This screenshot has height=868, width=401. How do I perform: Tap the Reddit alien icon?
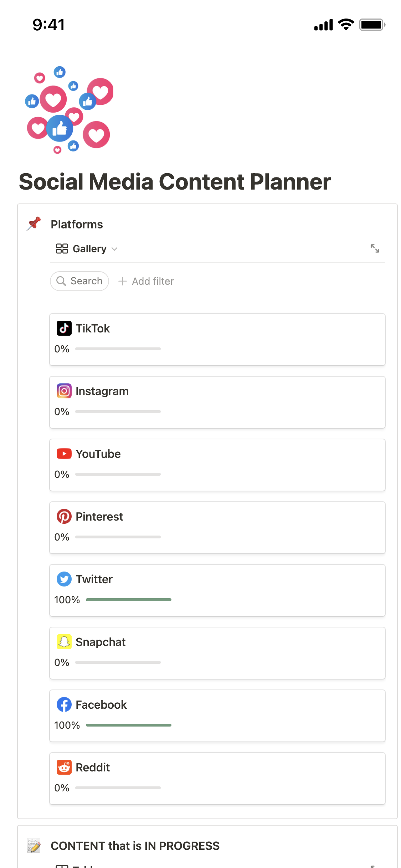(64, 767)
